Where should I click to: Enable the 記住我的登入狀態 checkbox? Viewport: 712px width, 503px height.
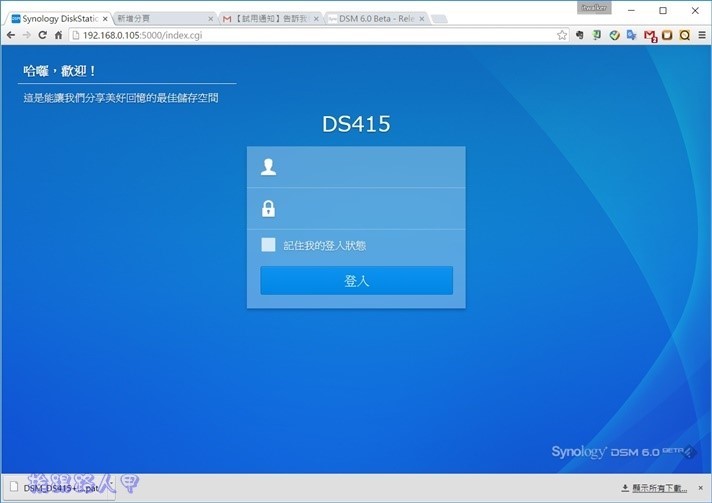pos(268,245)
